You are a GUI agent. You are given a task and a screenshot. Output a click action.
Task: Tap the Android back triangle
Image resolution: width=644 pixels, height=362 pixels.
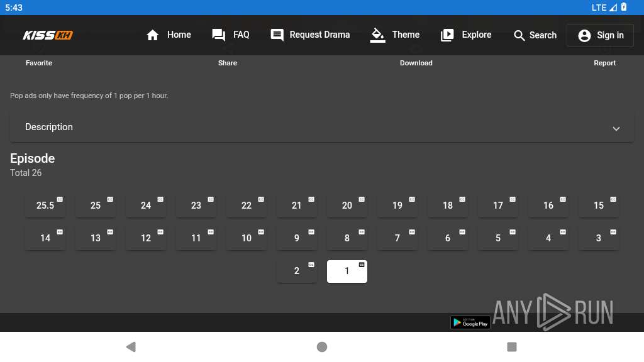click(131, 347)
